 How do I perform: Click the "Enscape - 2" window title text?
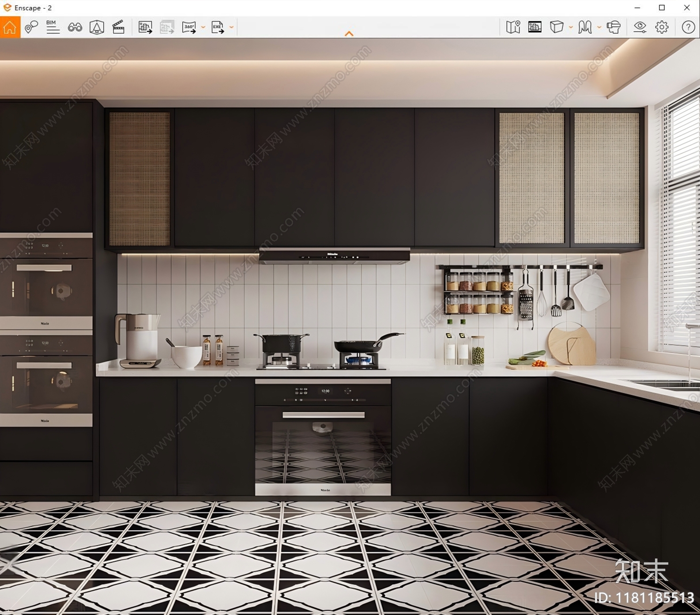point(33,8)
